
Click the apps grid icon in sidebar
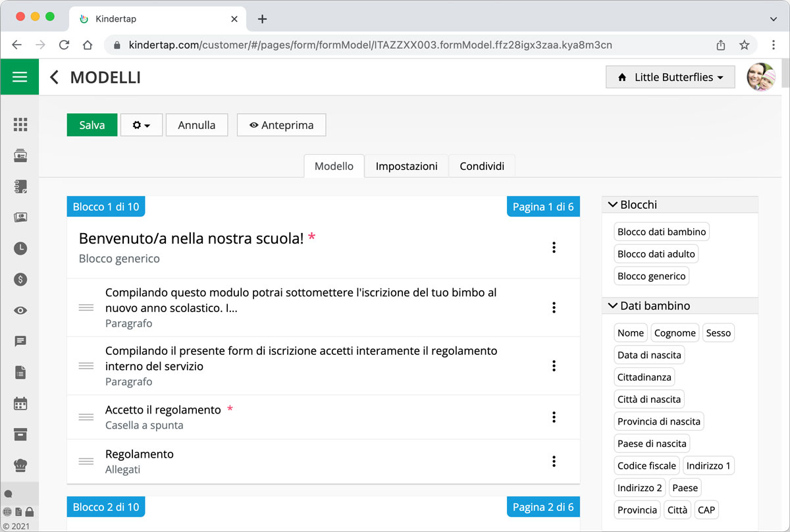click(x=20, y=124)
